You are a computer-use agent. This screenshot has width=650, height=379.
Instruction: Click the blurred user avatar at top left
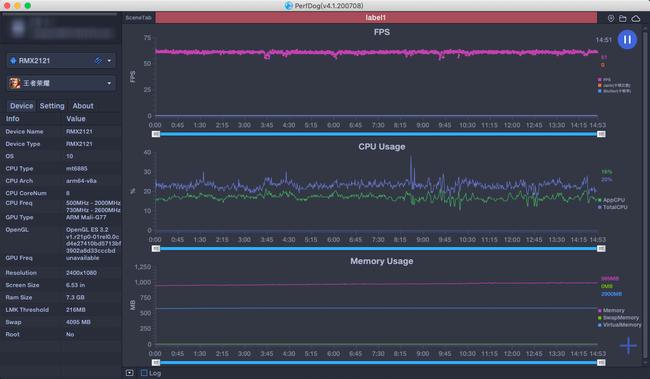18,28
